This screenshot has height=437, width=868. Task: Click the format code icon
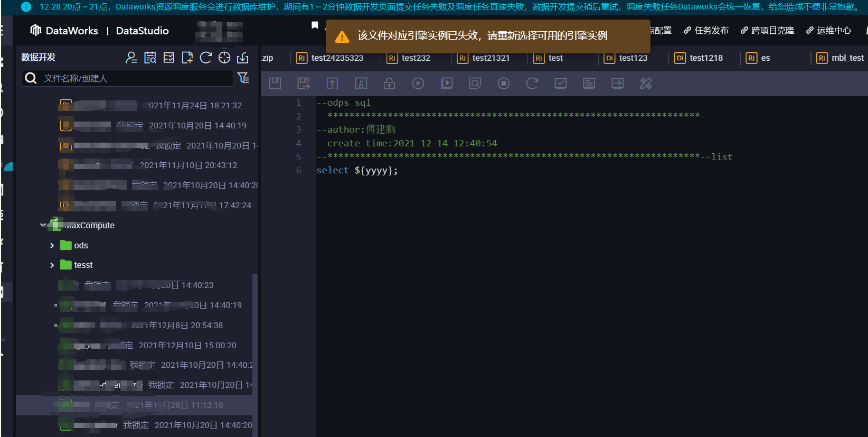pyautogui.click(x=589, y=83)
